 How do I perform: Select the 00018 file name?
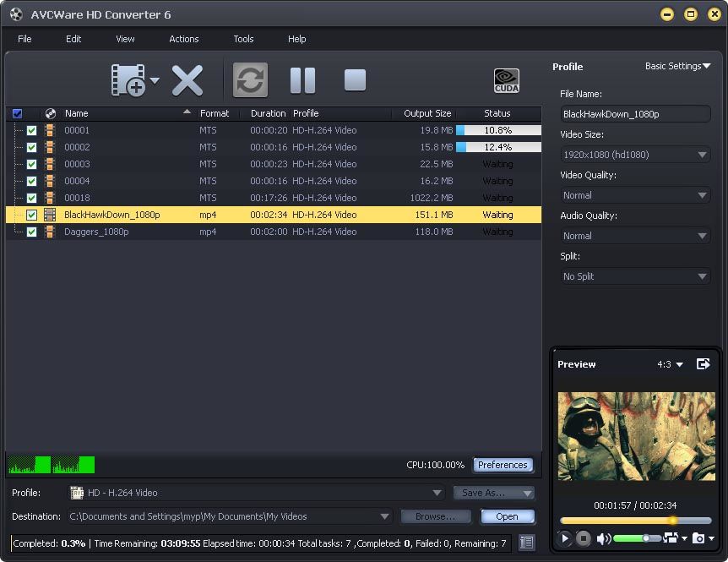click(77, 198)
